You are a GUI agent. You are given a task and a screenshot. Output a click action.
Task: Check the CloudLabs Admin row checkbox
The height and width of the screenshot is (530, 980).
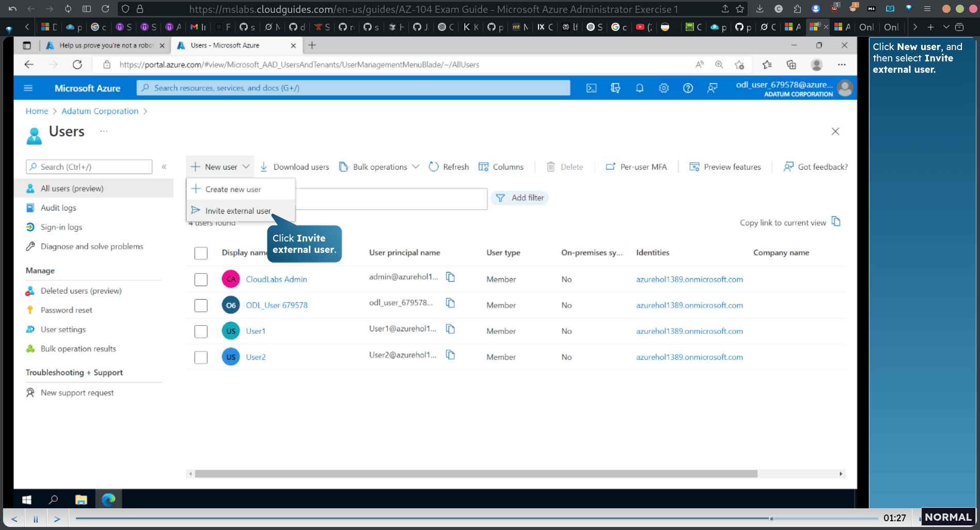[x=201, y=280]
